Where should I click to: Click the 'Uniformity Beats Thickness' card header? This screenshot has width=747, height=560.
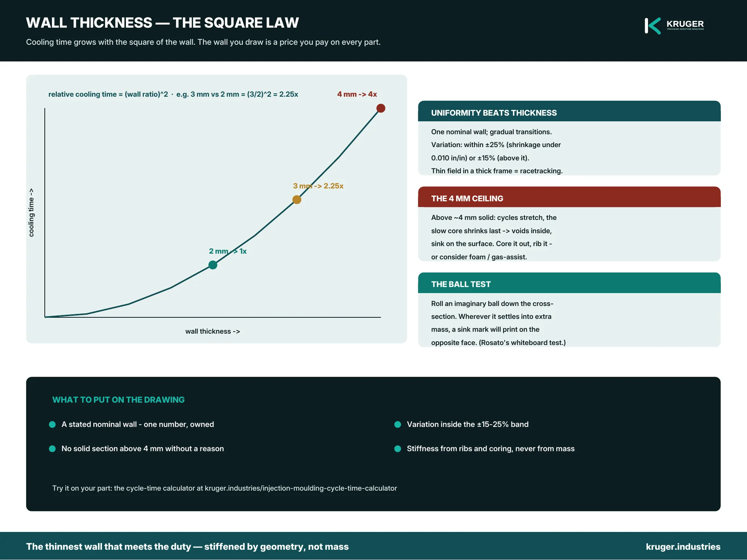pos(569,111)
